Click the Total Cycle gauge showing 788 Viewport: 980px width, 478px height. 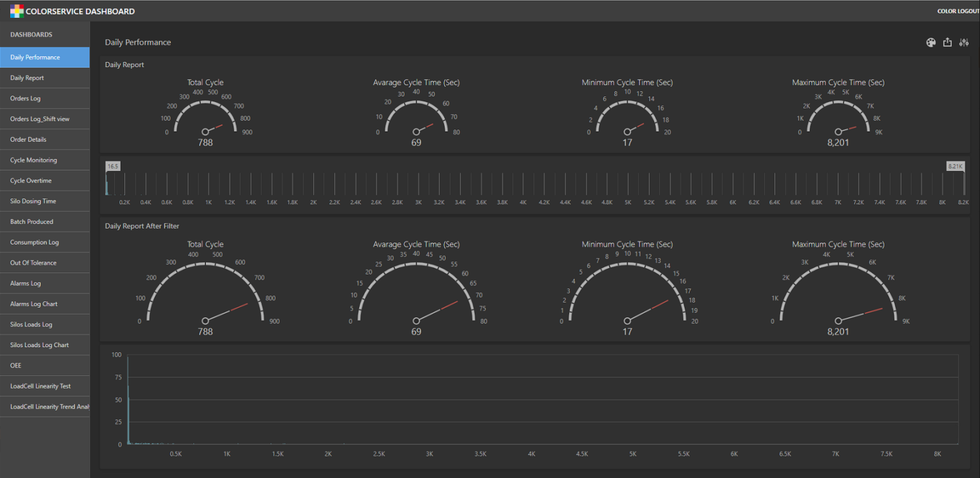point(205,115)
